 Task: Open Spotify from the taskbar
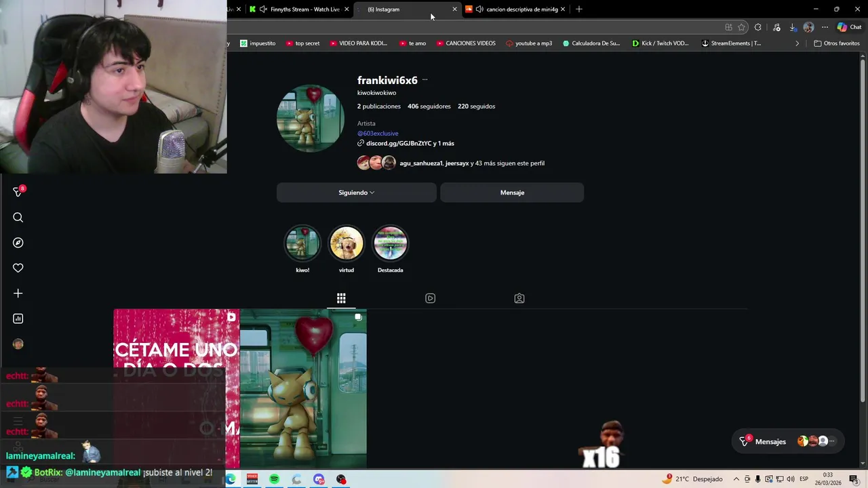point(274,479)
